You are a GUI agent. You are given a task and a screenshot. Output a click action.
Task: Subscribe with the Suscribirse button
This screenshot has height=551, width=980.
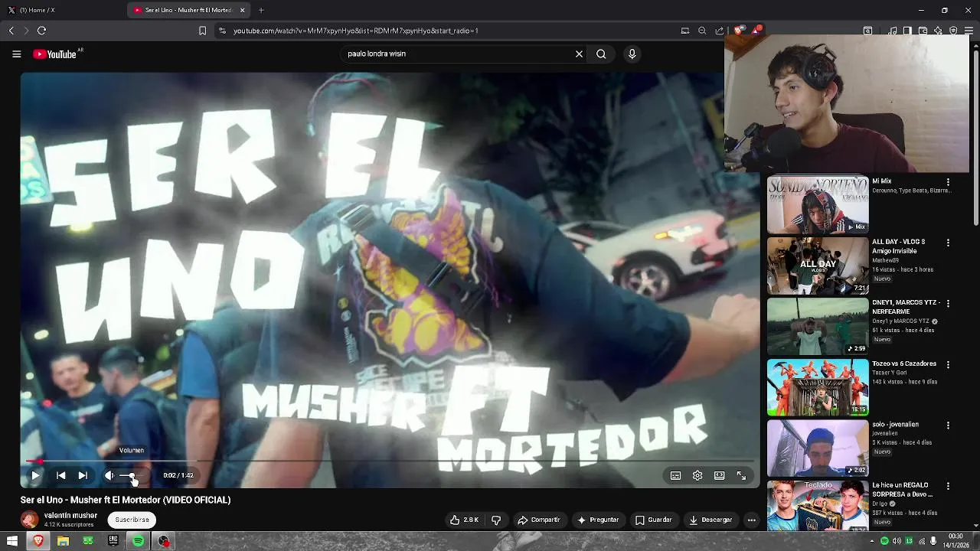point(132,520)
